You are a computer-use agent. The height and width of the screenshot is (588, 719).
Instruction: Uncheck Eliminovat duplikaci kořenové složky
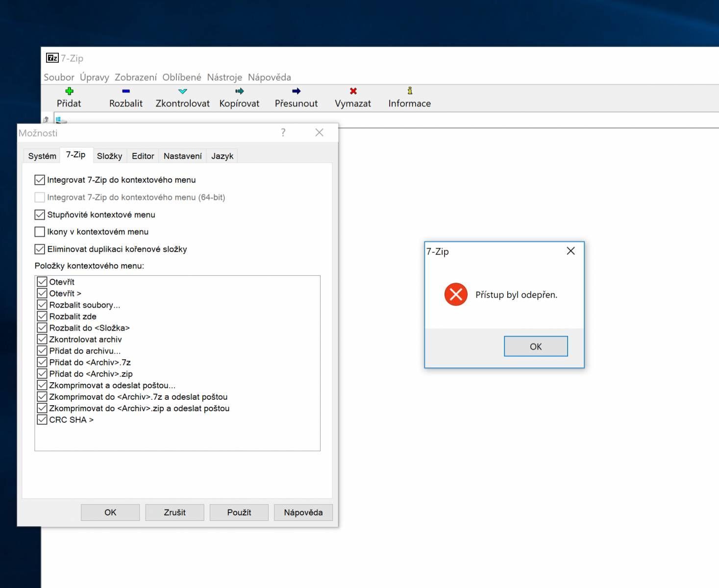point(40,249)
